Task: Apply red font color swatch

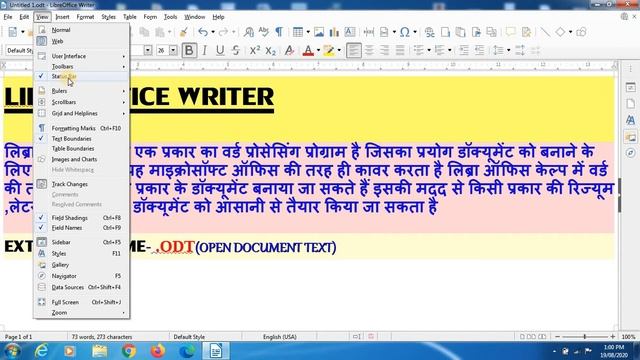Action: coord(308,50)
